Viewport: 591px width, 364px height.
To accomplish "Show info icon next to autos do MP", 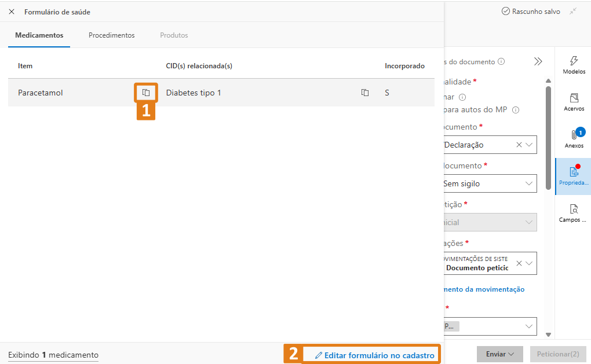I will pos(516,109).
